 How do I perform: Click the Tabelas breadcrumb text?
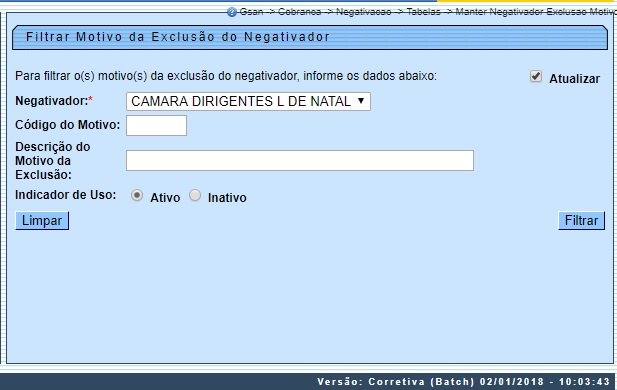pos(423,12)
